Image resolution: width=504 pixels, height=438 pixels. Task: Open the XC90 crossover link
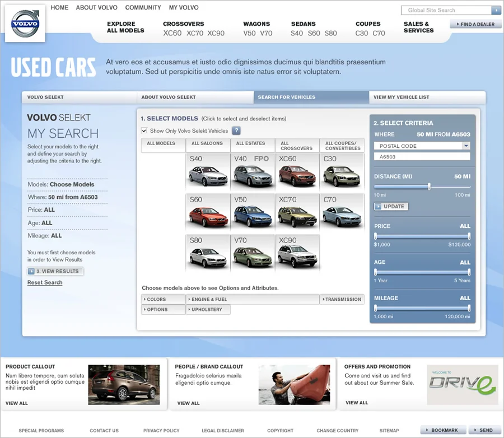216,33
